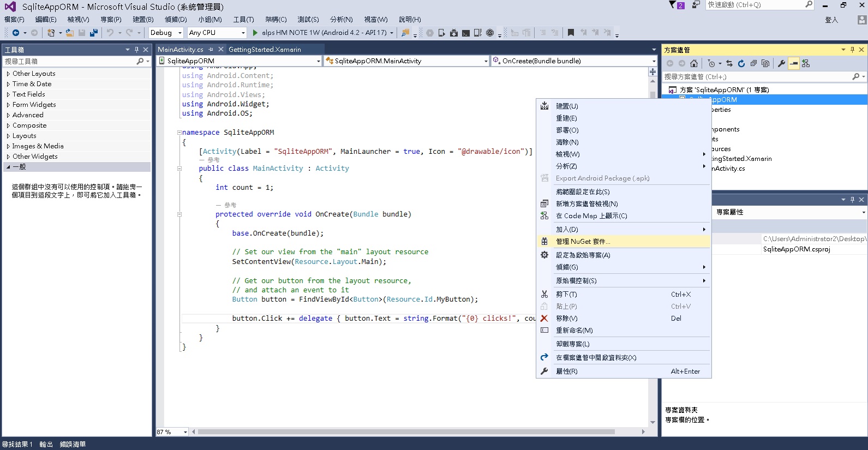
Task: Open the Any CPU platform dropdown
Action: pyautogui.click(x=217, y=33)
